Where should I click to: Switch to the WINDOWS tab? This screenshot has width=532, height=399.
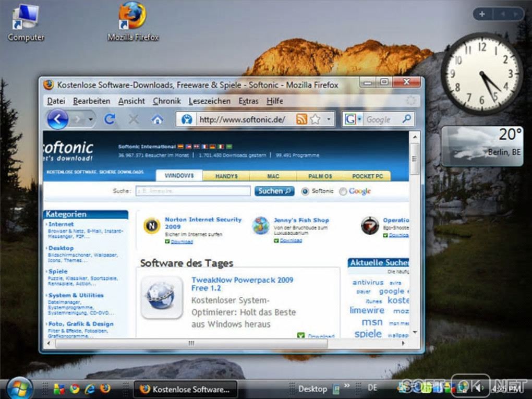[179, 175]
